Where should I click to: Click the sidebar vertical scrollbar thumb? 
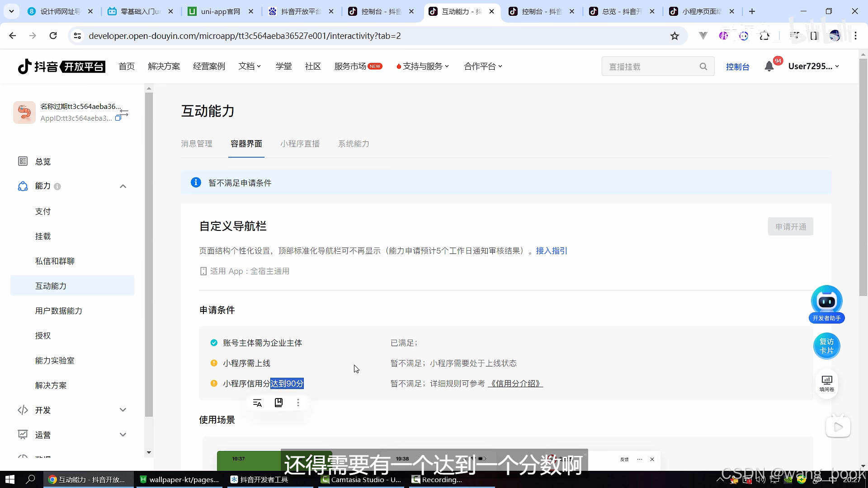[149, 254]
